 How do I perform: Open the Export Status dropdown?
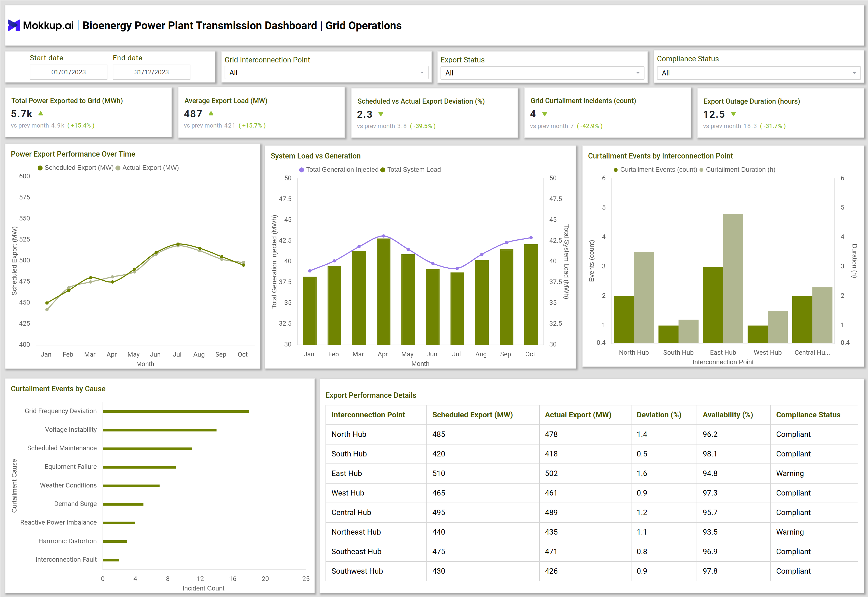point(542,73)
